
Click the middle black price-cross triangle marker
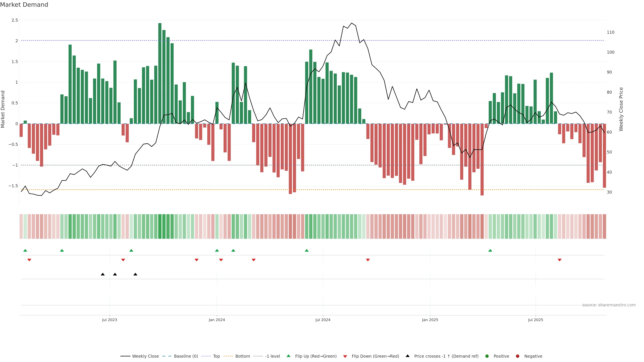[115, 274]
